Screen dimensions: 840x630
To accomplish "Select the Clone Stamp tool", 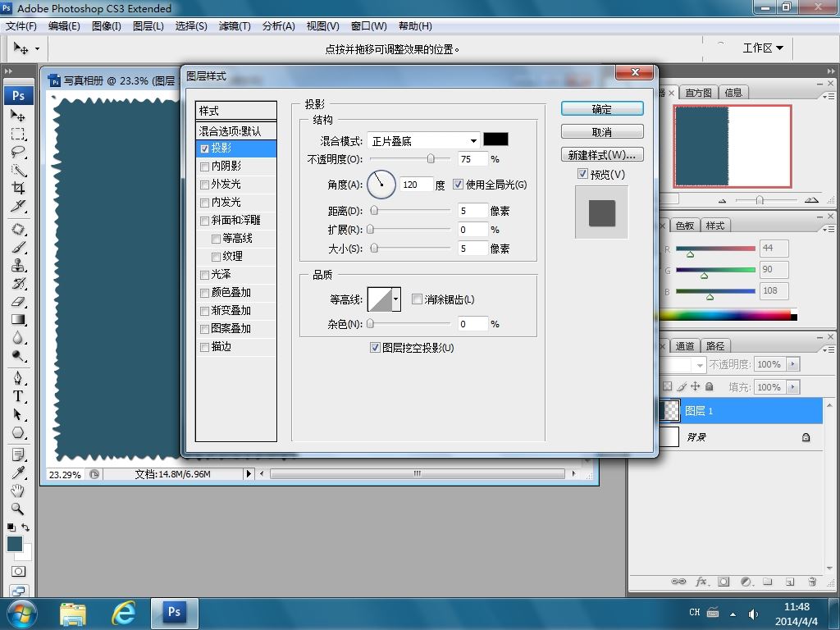I will (18, 265).
